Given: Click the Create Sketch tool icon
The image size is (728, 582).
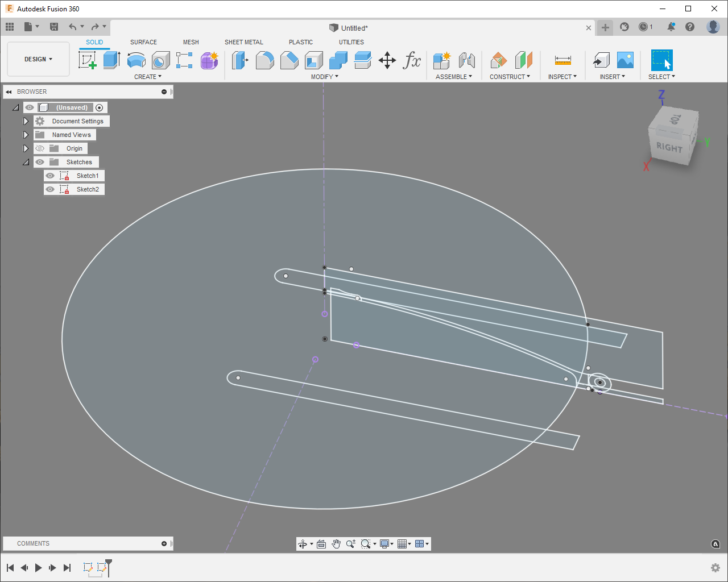Looking at the screenshot, I should pyautogui.click(x=88, y=60).
